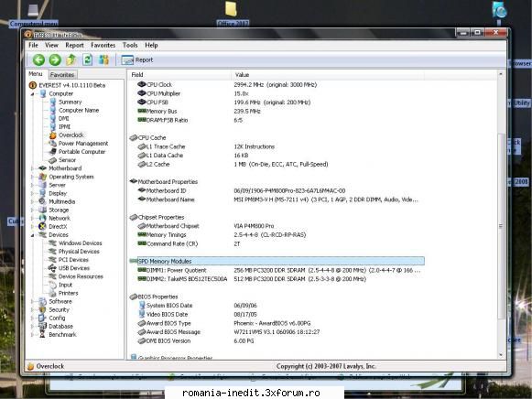Switch to the Favorites tab
Screen dimensions: 532x399
click(62, 74)
